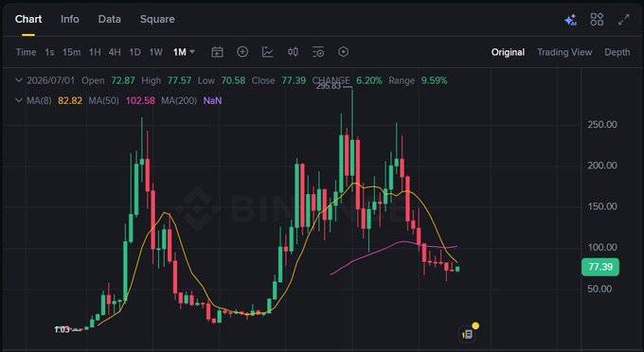The width and height of the screenshot is (644, 352).
Task: Click the 1.03 low price marker
Action: point(62,329)
